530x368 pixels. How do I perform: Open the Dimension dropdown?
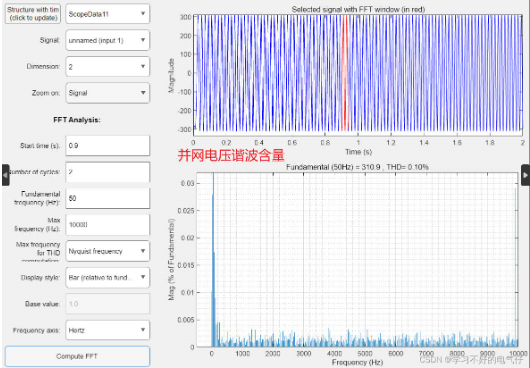(x=107, y=67)
